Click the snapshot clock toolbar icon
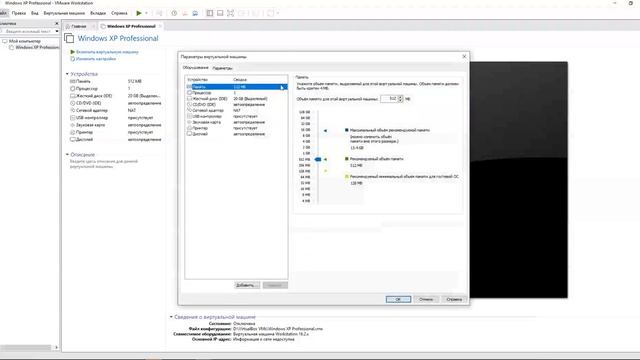This screenshot has width=640, height=360. click(174, 13)
